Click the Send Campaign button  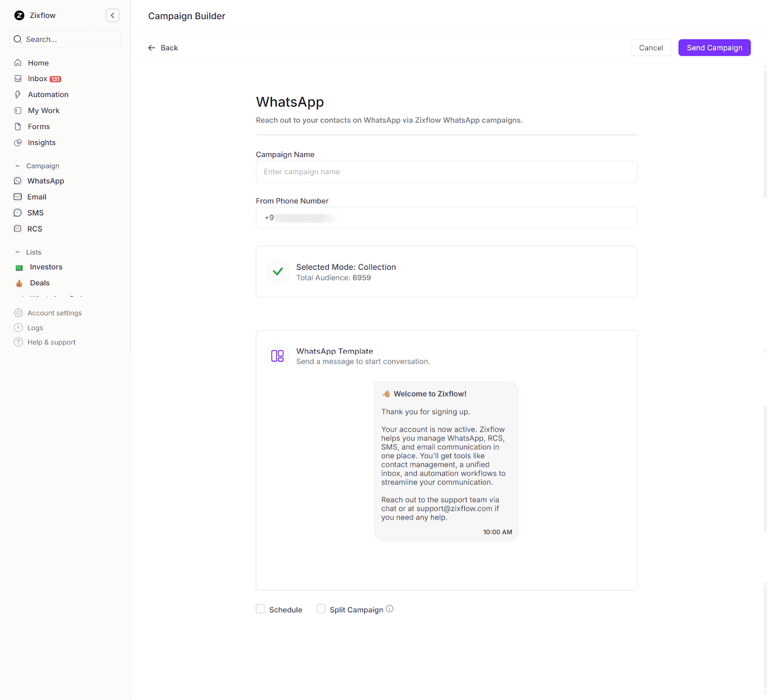coord(714,48)
